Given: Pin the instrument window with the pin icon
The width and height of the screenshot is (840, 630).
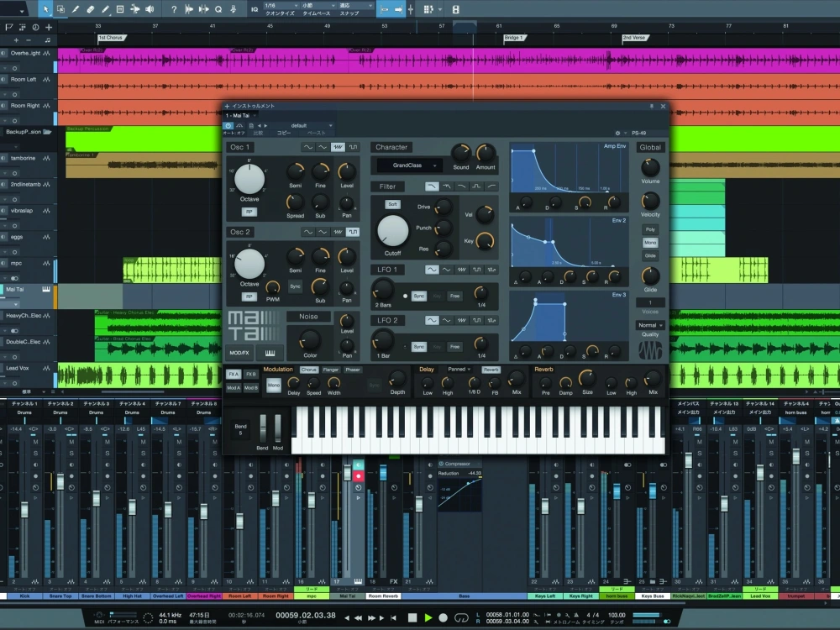Looking at the screenshot, I should pos(652,106).
